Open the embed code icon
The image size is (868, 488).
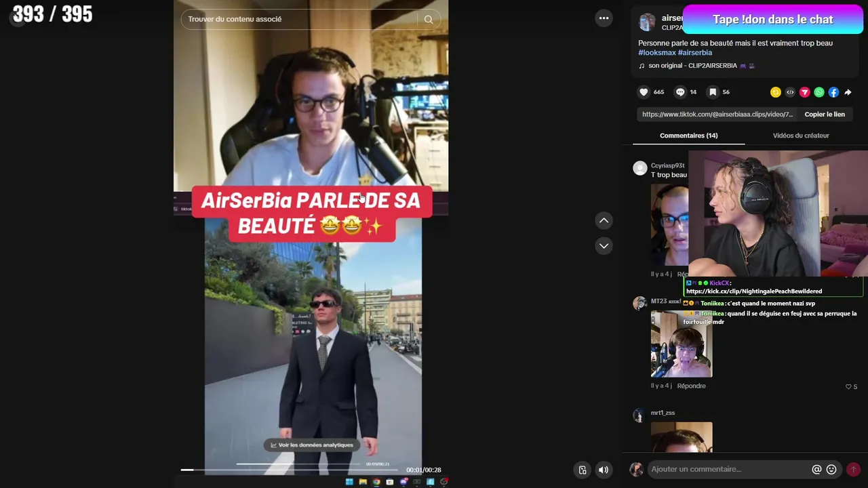(790, 92)
